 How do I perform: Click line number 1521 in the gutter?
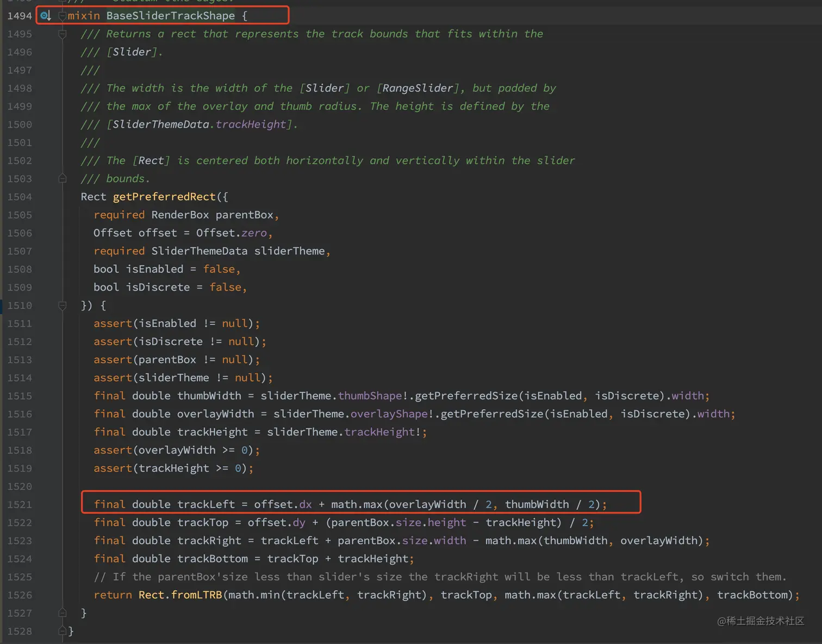[20, 504]
